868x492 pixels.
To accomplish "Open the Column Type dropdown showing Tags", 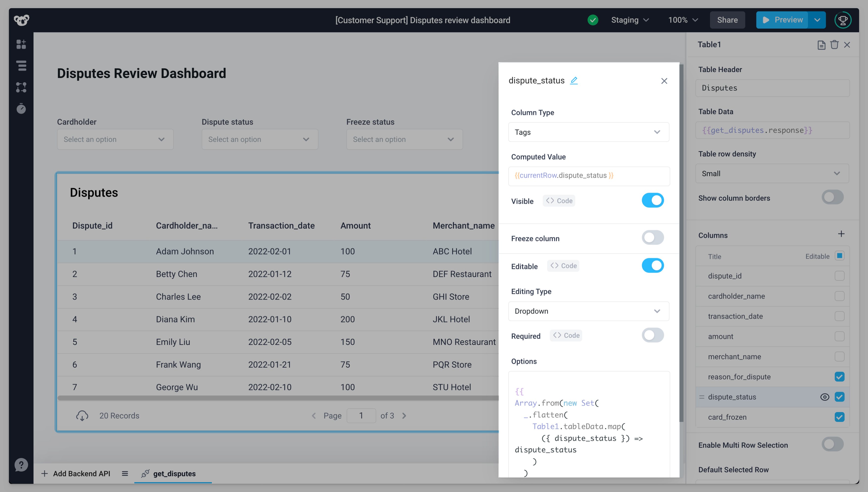I will 589,132.
